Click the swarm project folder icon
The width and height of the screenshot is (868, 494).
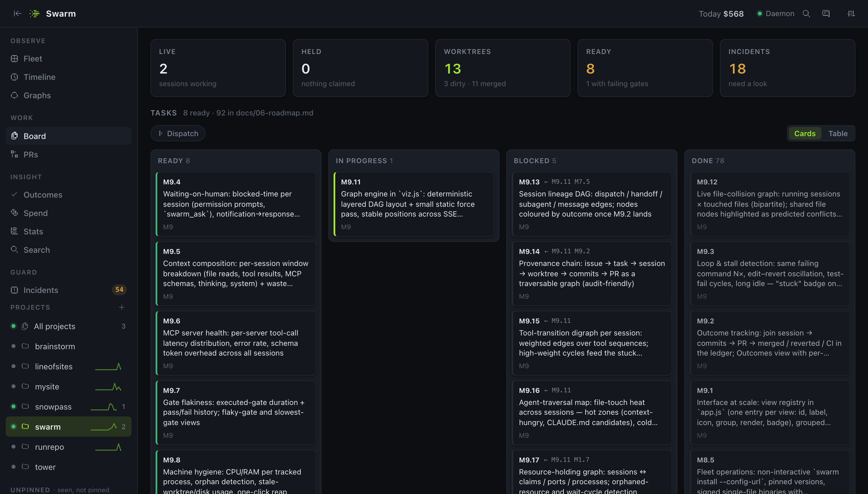(x=25, y=427)
